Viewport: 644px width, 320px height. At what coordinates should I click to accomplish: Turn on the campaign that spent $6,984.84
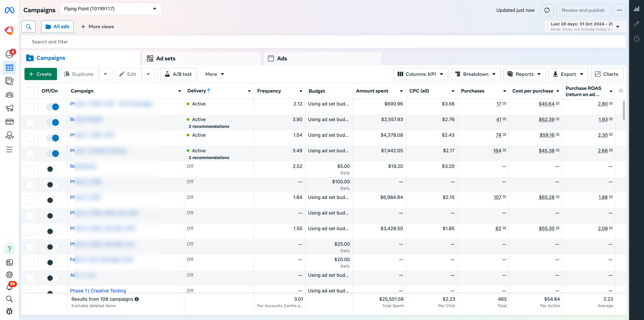53,200
